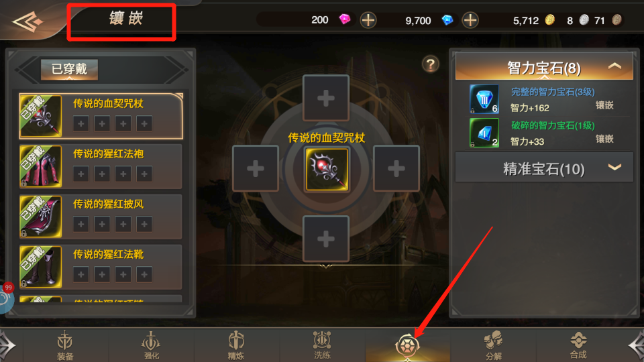The width and height of the screenshot is (644, 362).
Task: Add more blue diamonds with plus icon
Action: pos(470,20)
